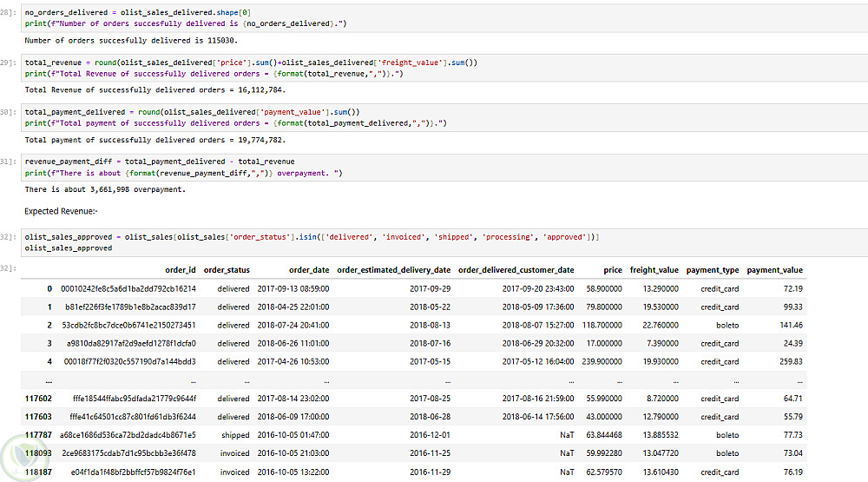Click order id a68ce1686d536ca72bd2dadc4b8671e5
Image resolution: width=868 pixels, height=482 pixels.
[x=128, y=435]
